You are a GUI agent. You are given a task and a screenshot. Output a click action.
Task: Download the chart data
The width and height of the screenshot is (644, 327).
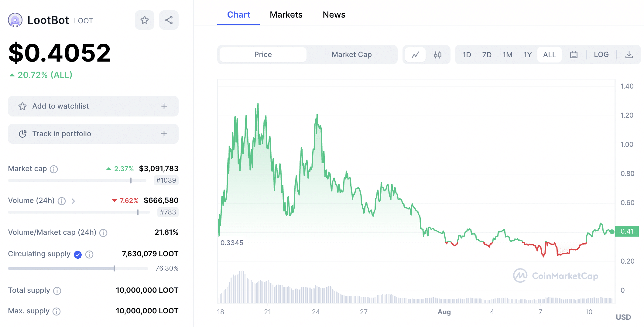(629, 55)
